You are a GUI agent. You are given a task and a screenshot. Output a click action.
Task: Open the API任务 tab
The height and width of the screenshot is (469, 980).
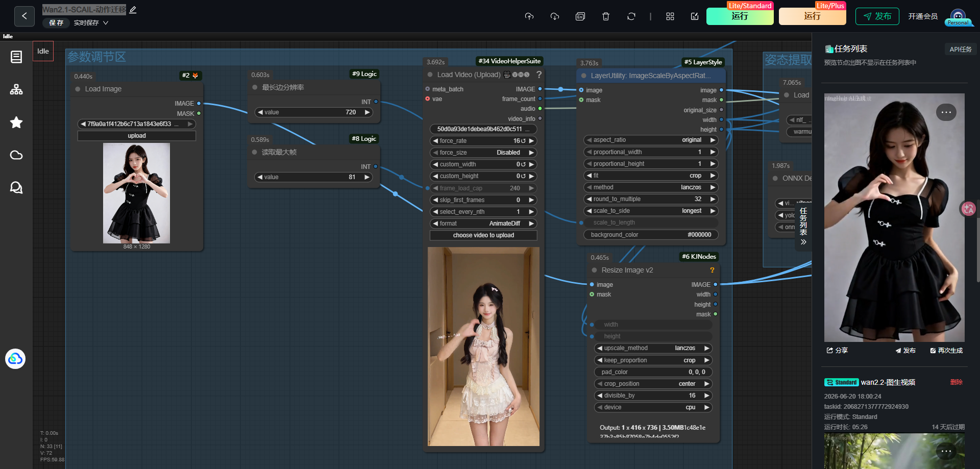click(960, 49)
